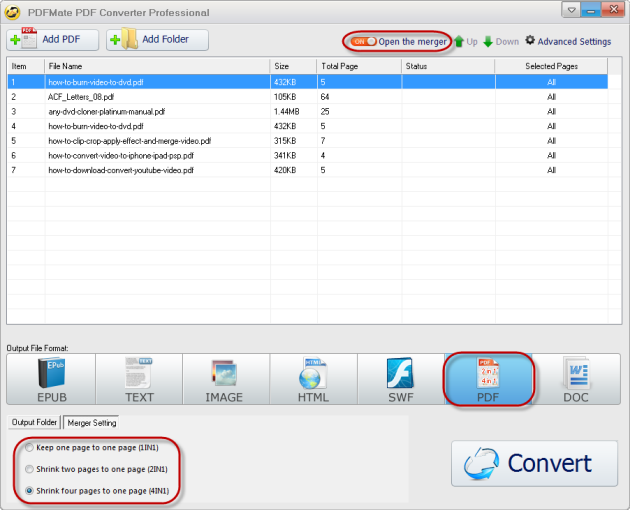This screenshot has height=510, width=630.
Task: Open the title bar dropdown menu arrow
Action: click(x=571, y=10)
